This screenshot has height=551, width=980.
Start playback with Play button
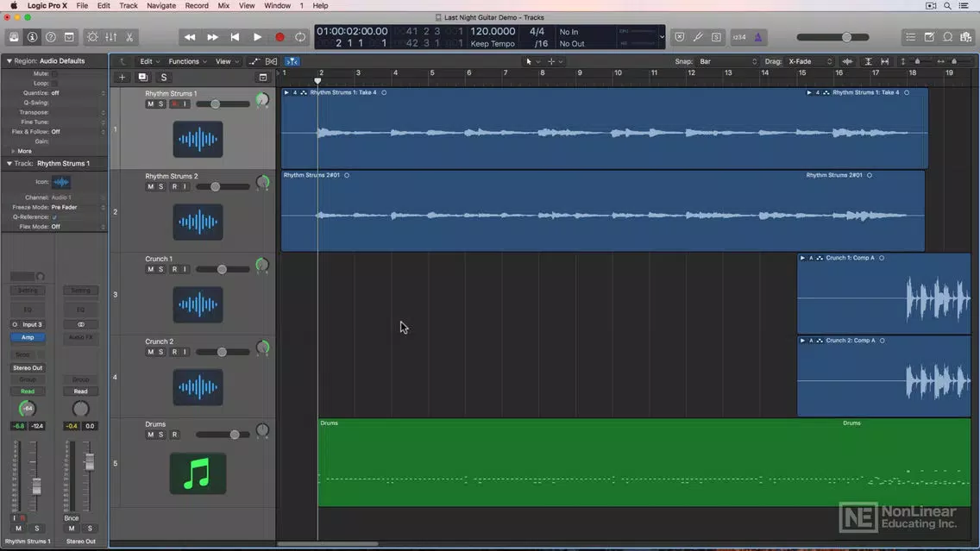tap(257, 37)
